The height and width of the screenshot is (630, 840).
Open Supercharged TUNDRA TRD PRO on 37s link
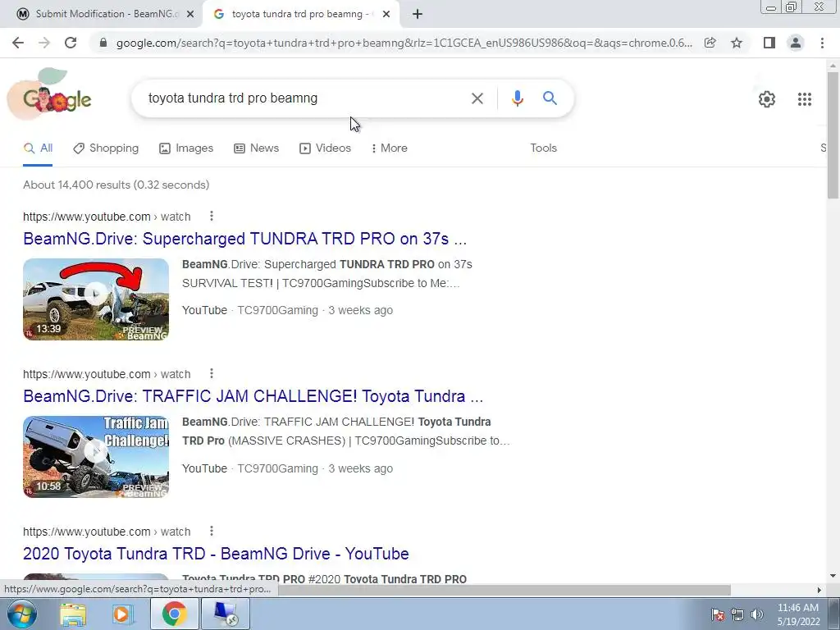tap(244, 239)
